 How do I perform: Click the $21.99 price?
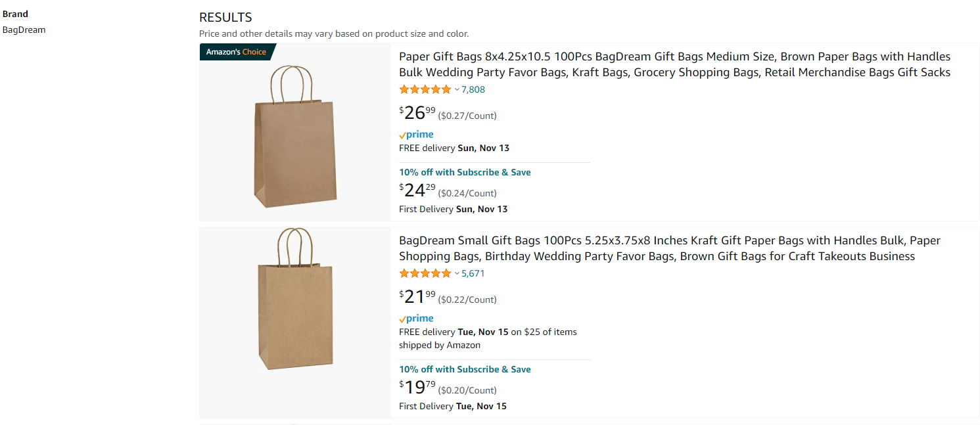[417, 297]
